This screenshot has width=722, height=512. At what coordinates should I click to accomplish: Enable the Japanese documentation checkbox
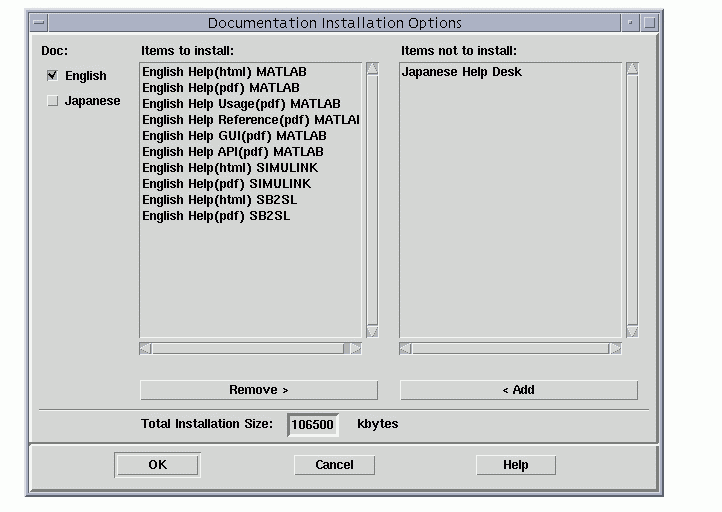[x=52, y=101]
